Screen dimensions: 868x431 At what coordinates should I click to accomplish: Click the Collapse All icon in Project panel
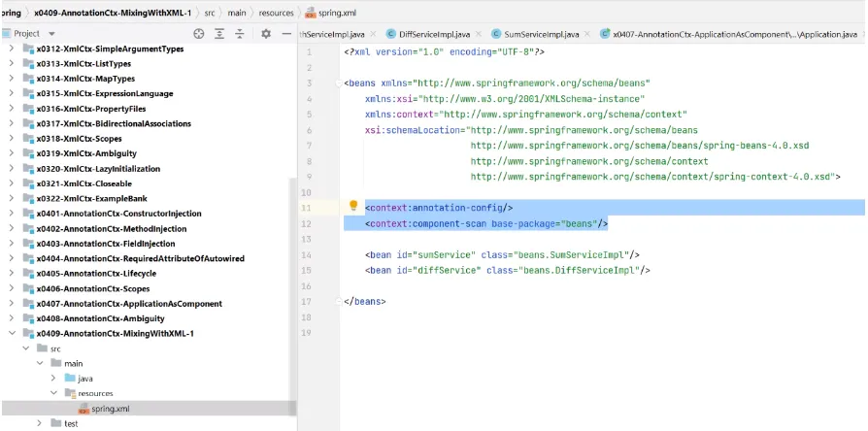pos(240,34)
